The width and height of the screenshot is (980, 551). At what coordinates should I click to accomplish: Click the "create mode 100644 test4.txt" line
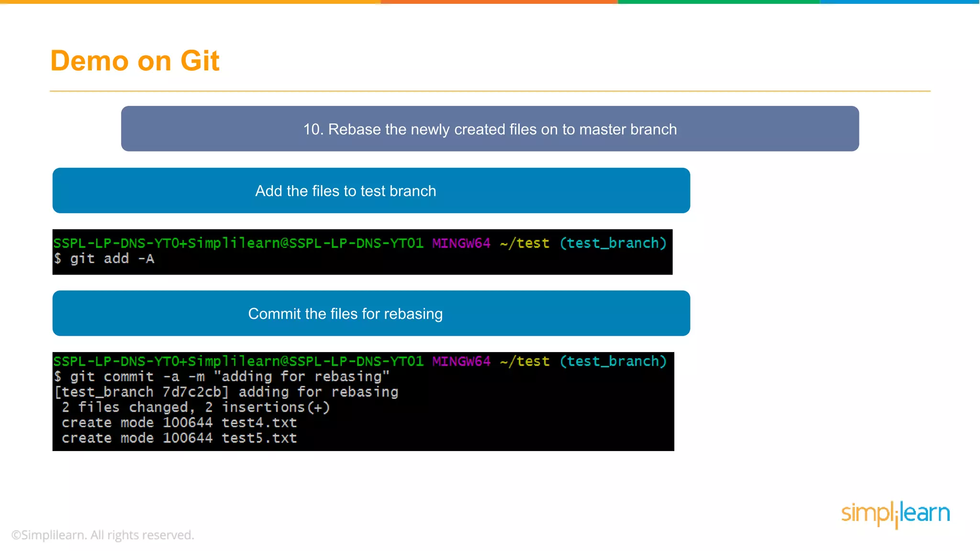click(x=179, y=422)
